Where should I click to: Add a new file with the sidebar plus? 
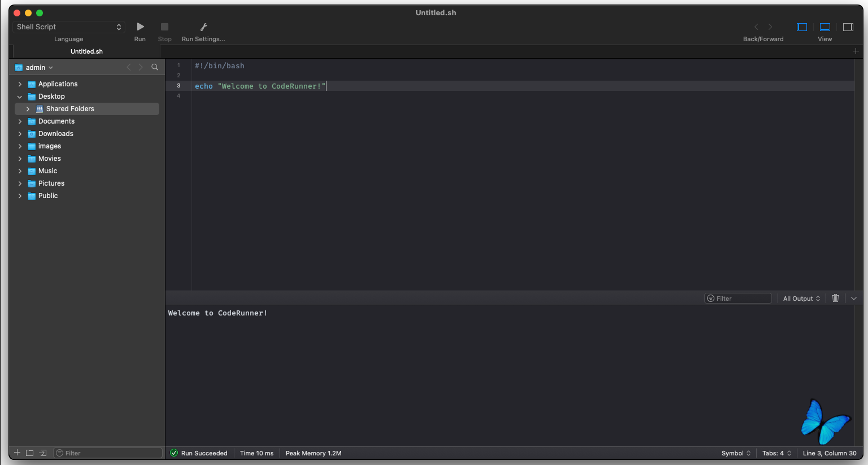pyautogui.click(x=17, y=453)
